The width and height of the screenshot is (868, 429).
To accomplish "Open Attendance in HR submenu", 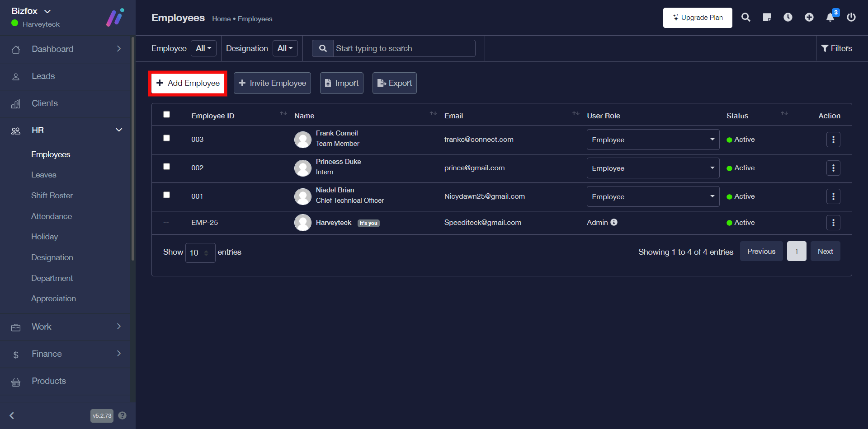I will [x=52, y=216].
